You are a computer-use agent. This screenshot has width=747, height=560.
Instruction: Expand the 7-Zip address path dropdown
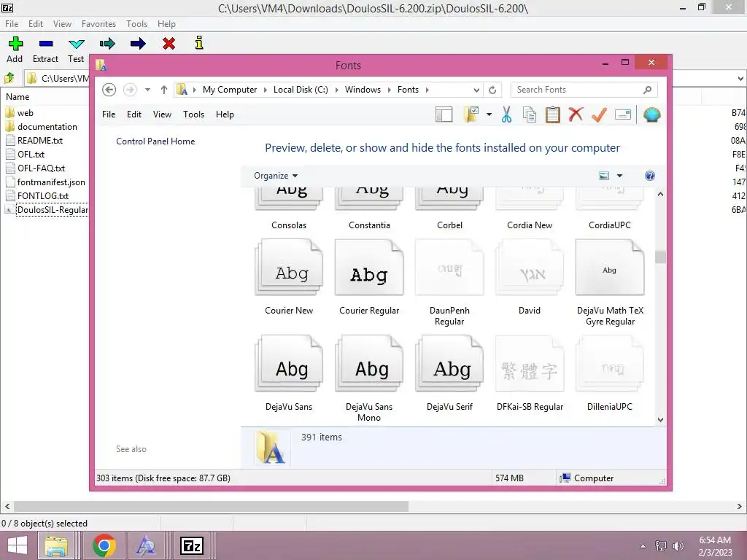(x=740, y=79)
